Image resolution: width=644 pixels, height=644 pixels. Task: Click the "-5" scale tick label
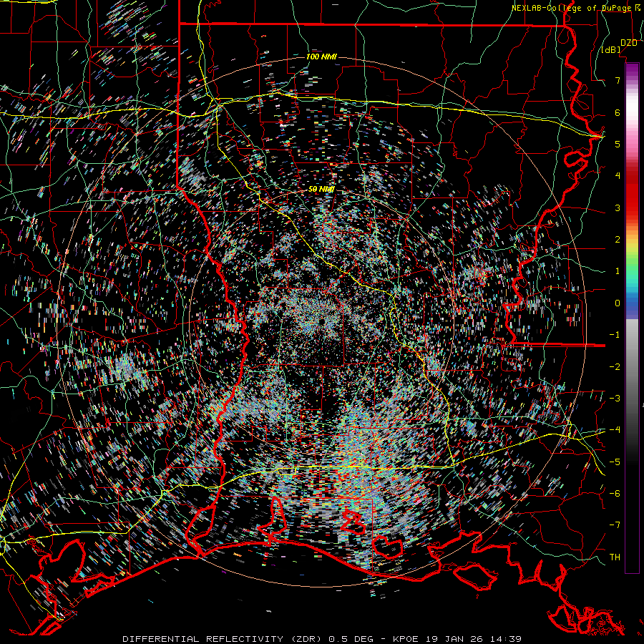(x=615, y=462)
